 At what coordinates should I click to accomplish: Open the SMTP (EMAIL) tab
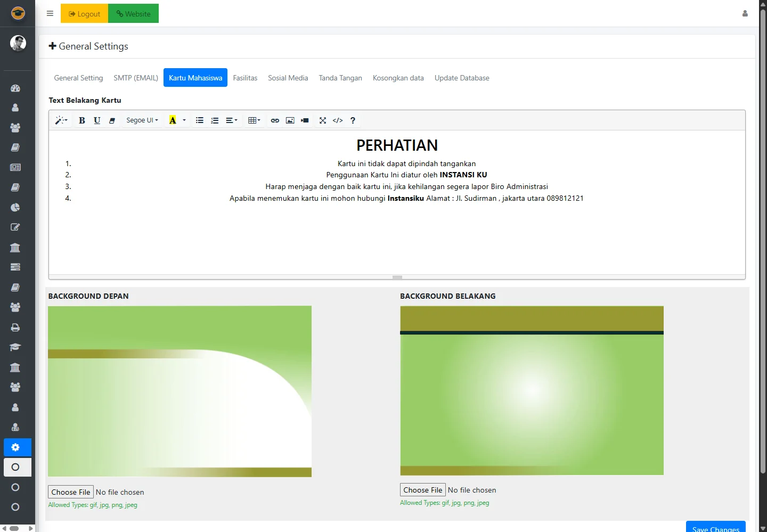pos(136,78)
